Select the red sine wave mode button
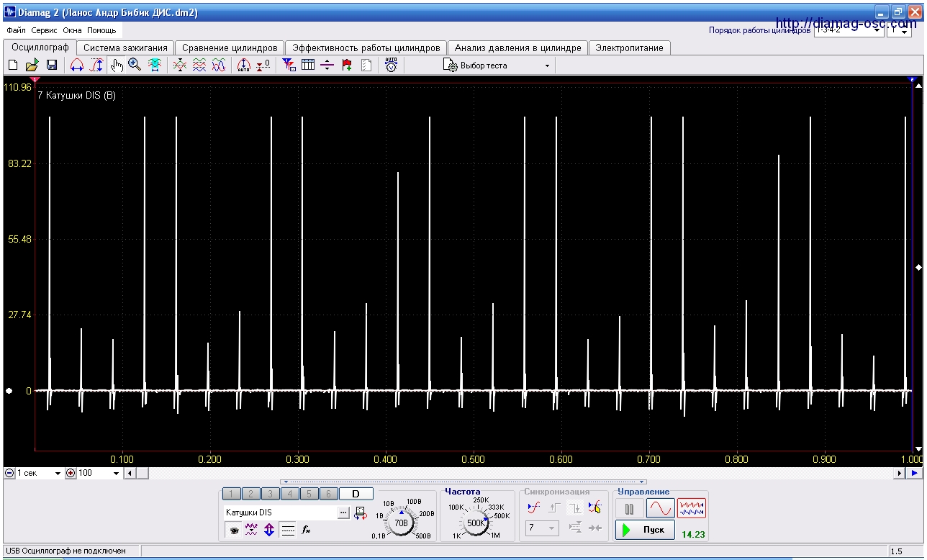This screenshot has height=560, width=927. click(660, 509)
